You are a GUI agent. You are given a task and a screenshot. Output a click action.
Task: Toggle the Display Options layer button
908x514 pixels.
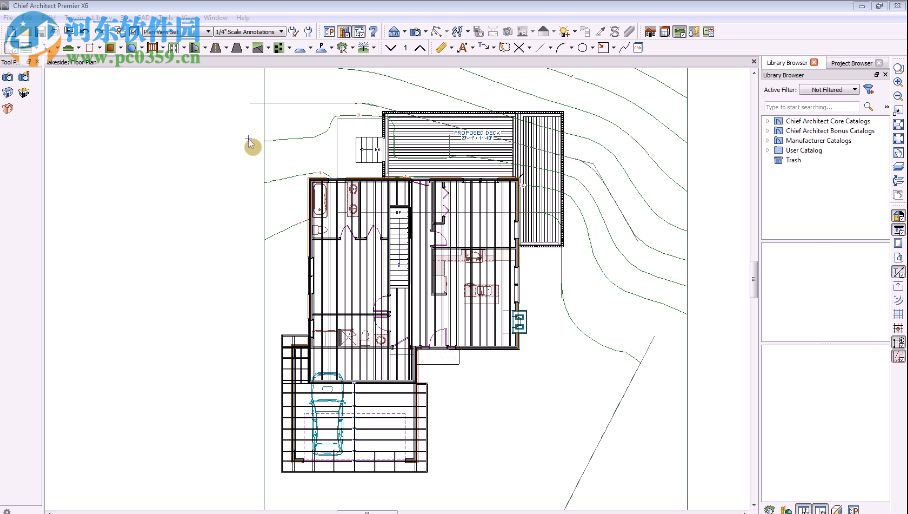click(x=898, y=167)
